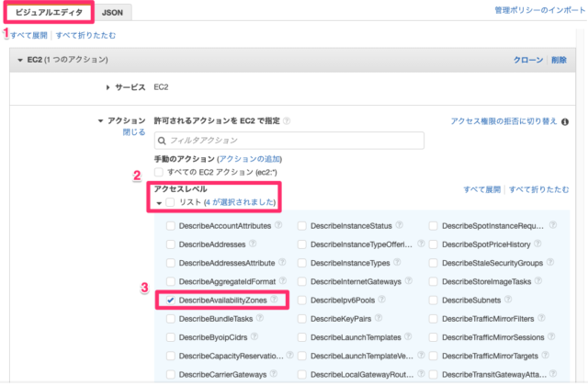Click the 削除 link

559,60
